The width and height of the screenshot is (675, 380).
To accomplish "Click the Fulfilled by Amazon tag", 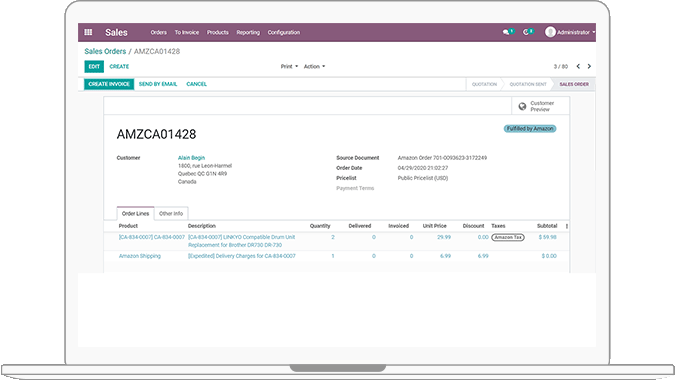I will click(x=530, y=129).
